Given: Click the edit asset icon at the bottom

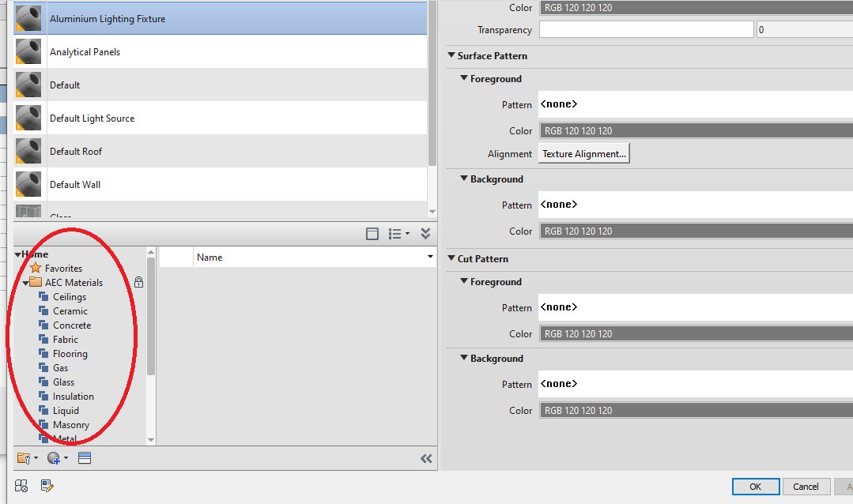Looking at the screenshot, I should tap(47, 486).
